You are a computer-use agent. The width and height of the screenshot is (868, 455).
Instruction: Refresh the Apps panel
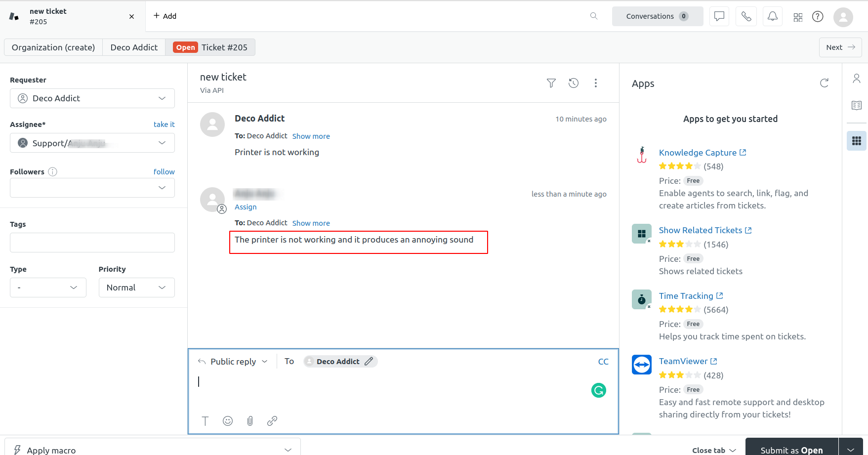824,83
